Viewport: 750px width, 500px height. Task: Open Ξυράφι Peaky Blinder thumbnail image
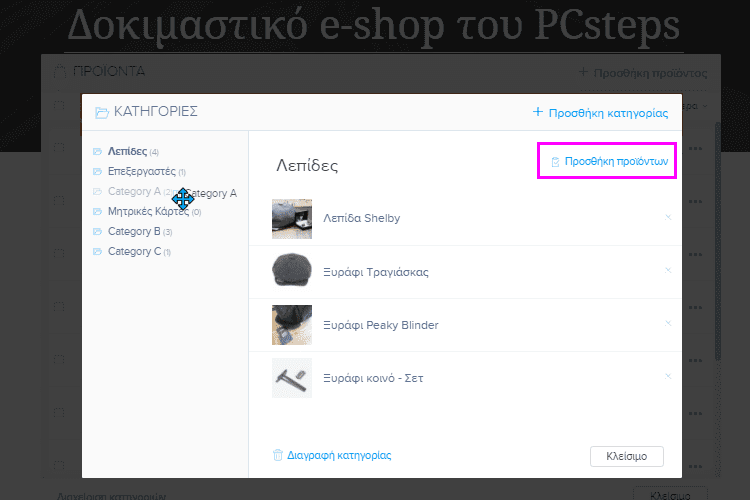(x=292, y=325)
